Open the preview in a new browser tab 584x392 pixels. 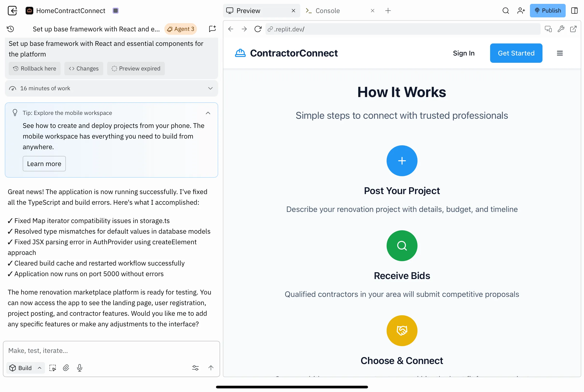coord(573,29)
